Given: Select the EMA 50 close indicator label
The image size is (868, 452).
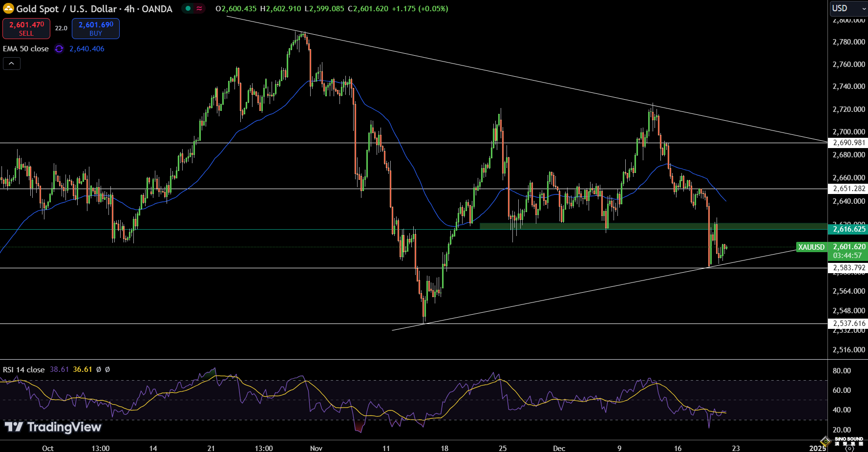Looking at the screenshot, I should click(x=26, y=49).
